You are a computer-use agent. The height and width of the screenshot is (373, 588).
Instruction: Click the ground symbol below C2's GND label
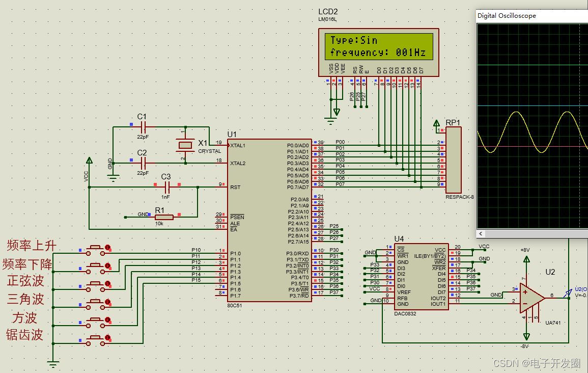pos(113,177)
